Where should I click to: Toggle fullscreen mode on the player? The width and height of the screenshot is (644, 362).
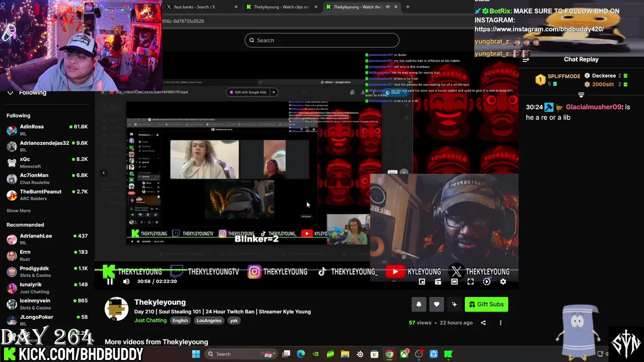470,282
